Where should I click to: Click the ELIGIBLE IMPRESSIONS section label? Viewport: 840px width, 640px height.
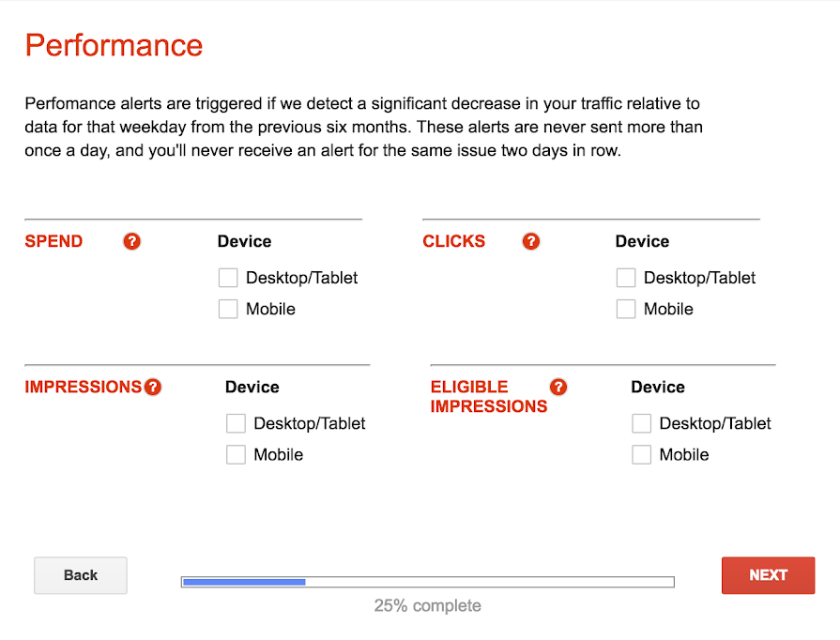click(488, 396)
